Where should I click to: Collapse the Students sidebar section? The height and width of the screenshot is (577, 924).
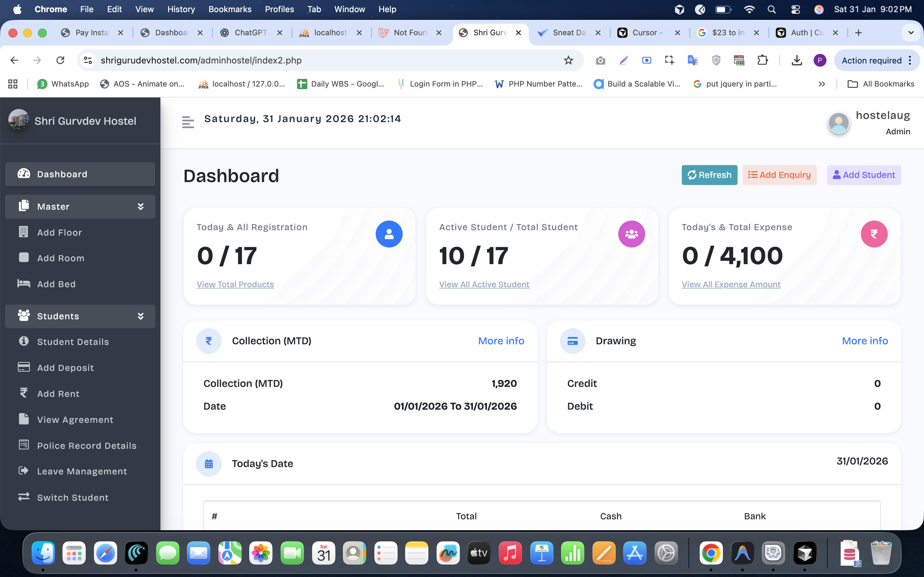(141, 316)
